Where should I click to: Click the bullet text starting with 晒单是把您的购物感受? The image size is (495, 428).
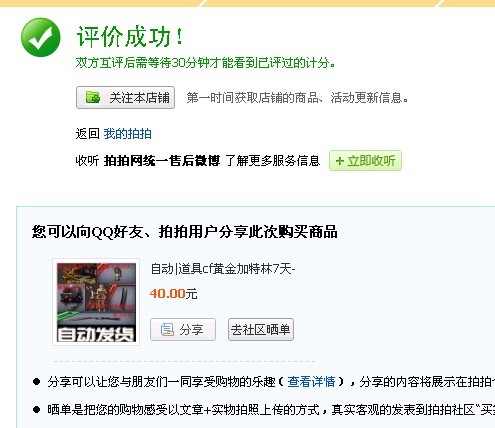[x=271, y=410]
